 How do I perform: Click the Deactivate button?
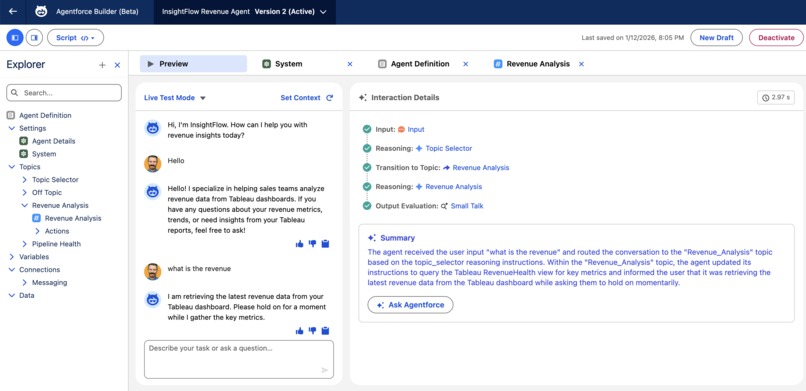776,38
